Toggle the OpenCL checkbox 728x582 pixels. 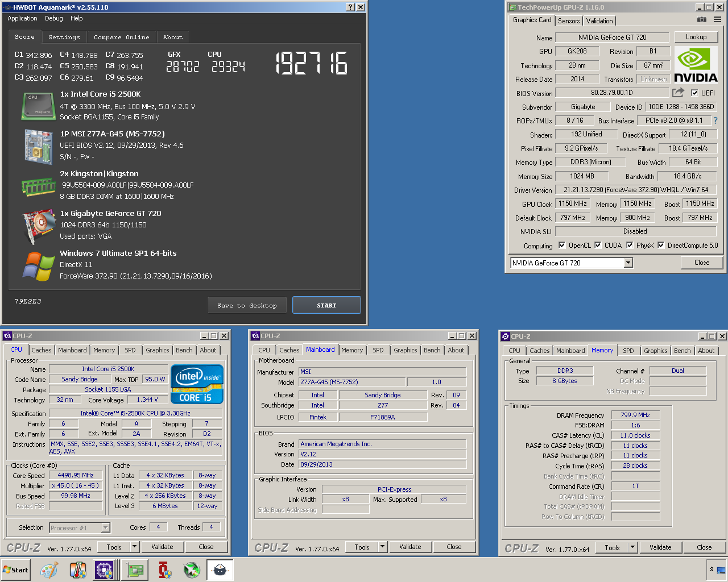tap(562, 246)
